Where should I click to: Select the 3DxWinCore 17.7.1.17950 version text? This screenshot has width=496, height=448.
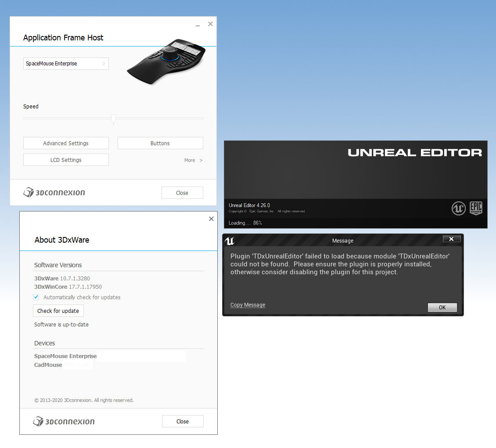coord(68,287)
